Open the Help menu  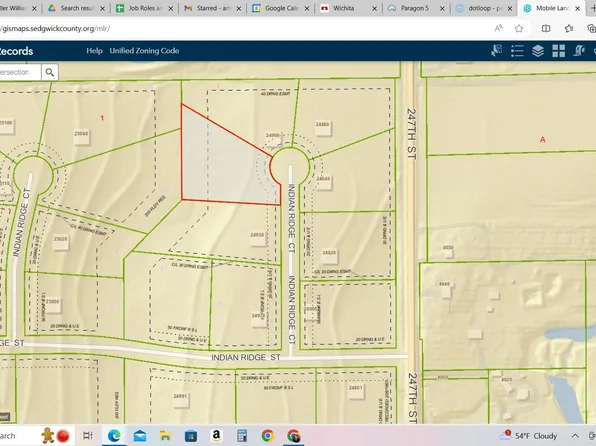click(94, 51)
